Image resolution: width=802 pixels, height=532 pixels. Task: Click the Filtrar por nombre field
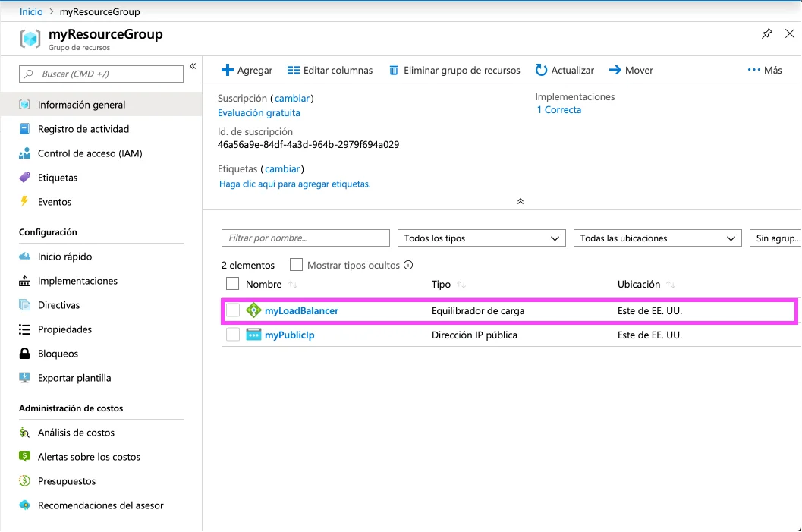[306, 238]
